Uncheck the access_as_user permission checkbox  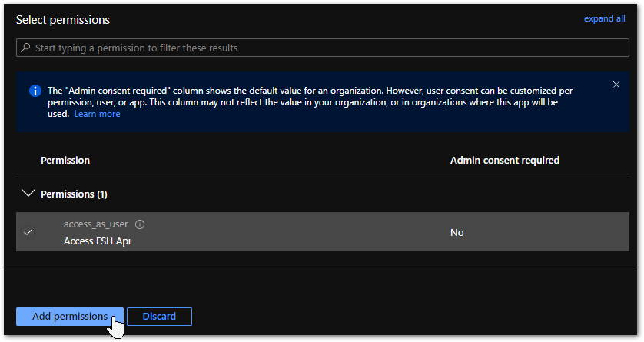click(x=28, y=232)
